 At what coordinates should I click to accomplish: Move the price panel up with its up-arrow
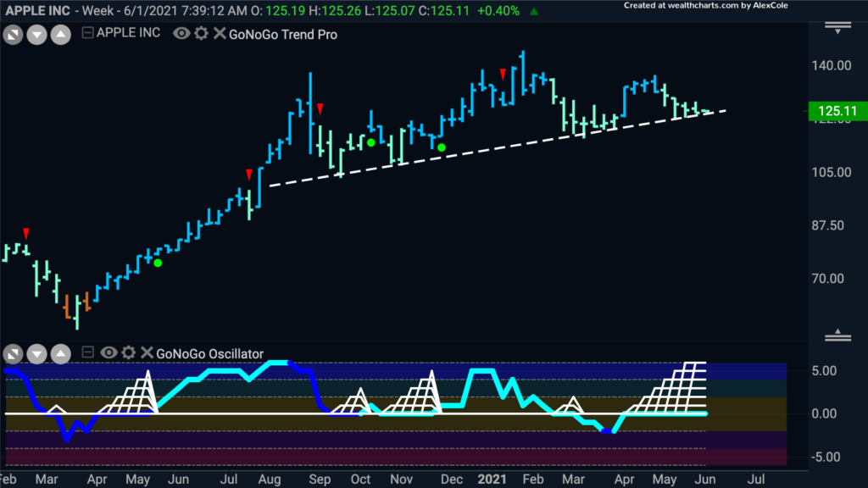61,35
